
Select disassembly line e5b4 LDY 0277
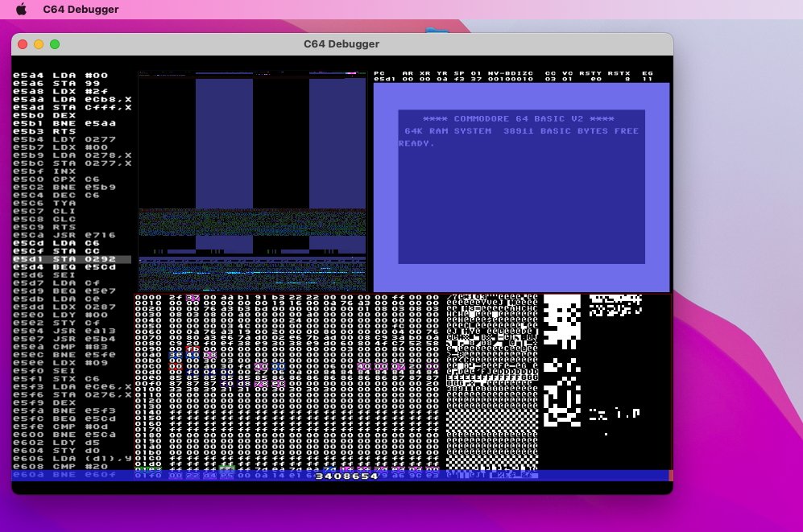click(x=64, y=139)
